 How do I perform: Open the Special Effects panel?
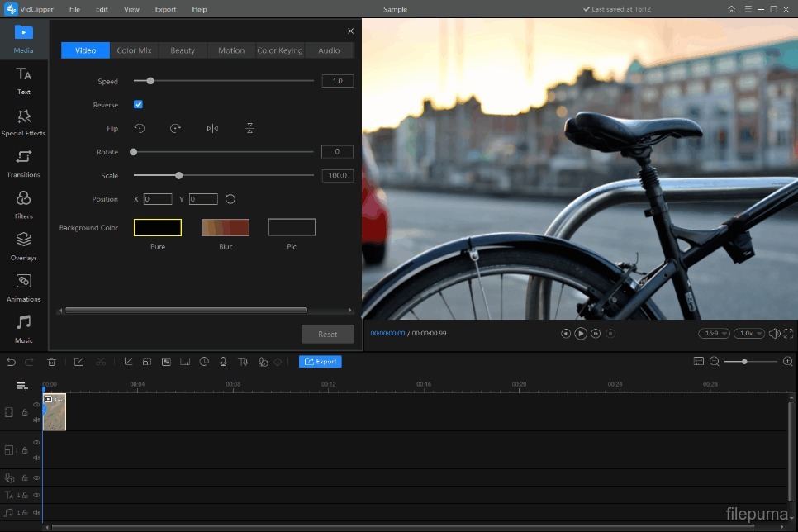(24, 121)
